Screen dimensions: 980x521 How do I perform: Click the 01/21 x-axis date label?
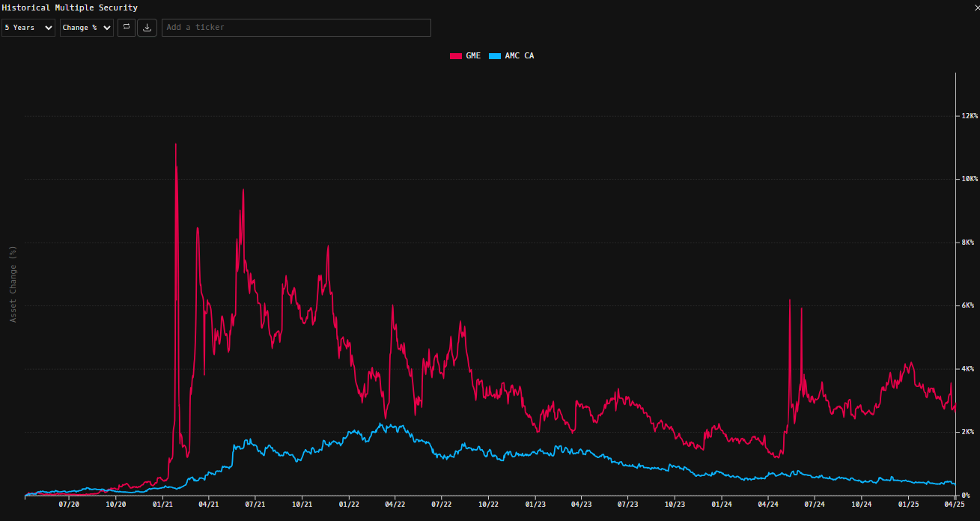162,505
